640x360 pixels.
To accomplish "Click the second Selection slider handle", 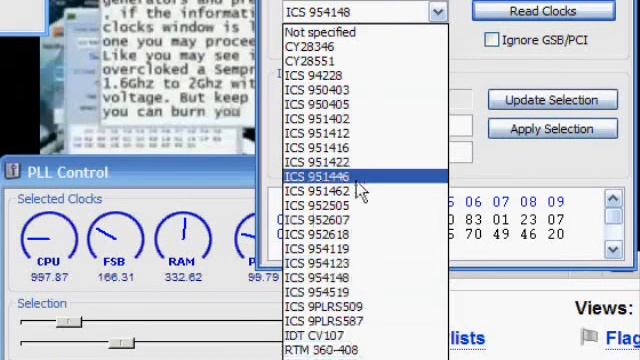I will coord(121,343).
